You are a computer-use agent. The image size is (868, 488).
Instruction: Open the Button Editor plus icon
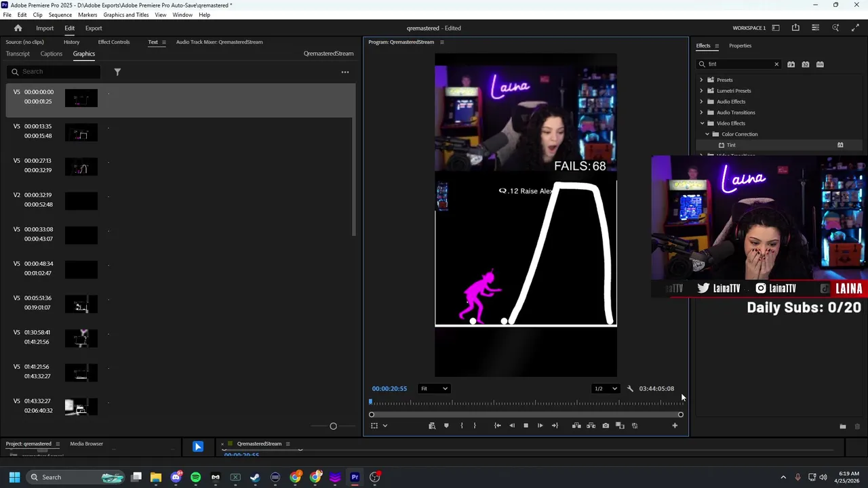(675, 426)
